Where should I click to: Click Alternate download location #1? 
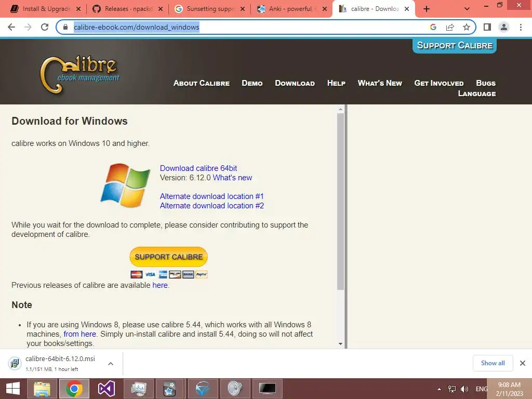tap(212, 196)
